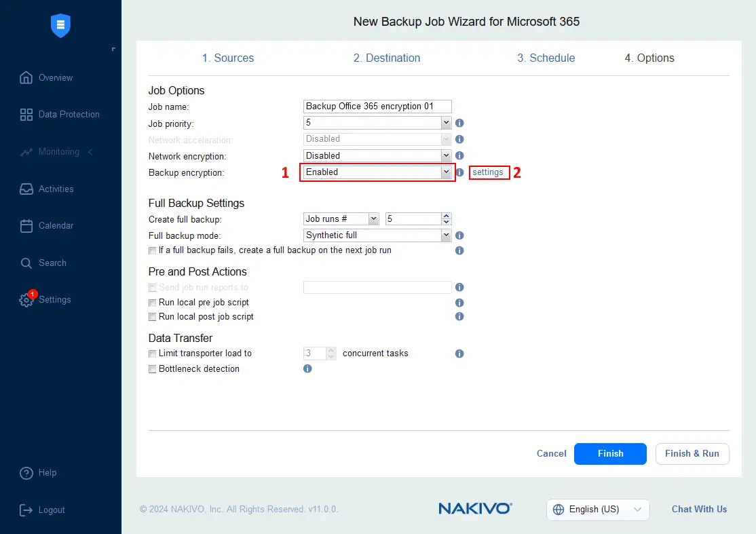Open Data Protection section

coord(60,114)
